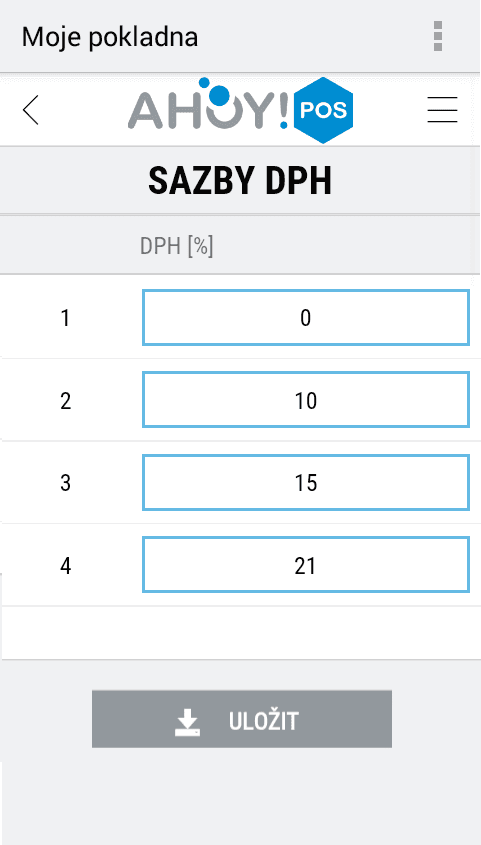Focus the rate 4 field showing 21

(x=306, y=565)
